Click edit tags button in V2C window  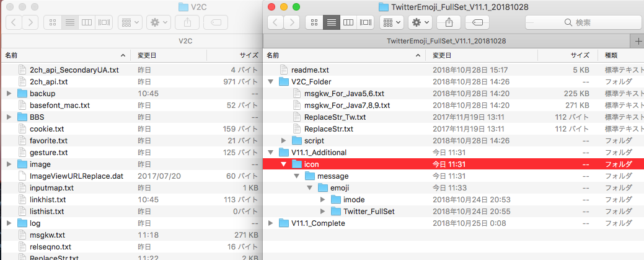point(215,22)
